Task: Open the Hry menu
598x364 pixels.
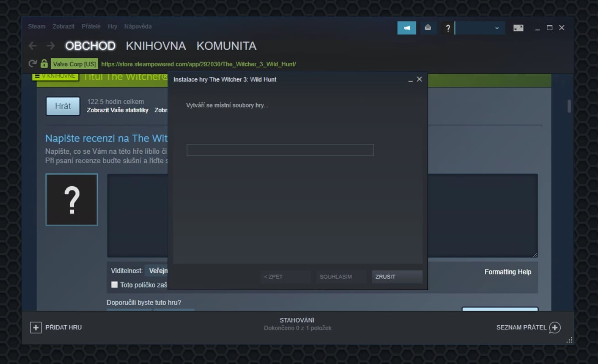Action: (112, 26)
